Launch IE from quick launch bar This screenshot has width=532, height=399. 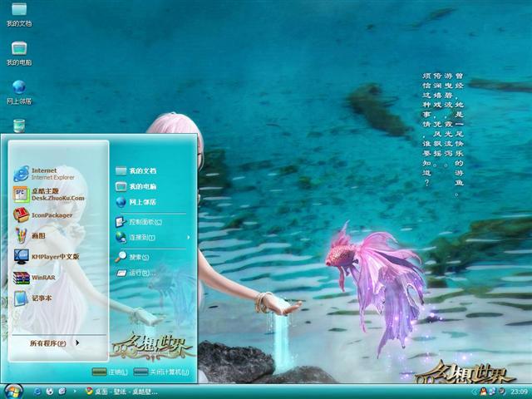click(37, 392)
